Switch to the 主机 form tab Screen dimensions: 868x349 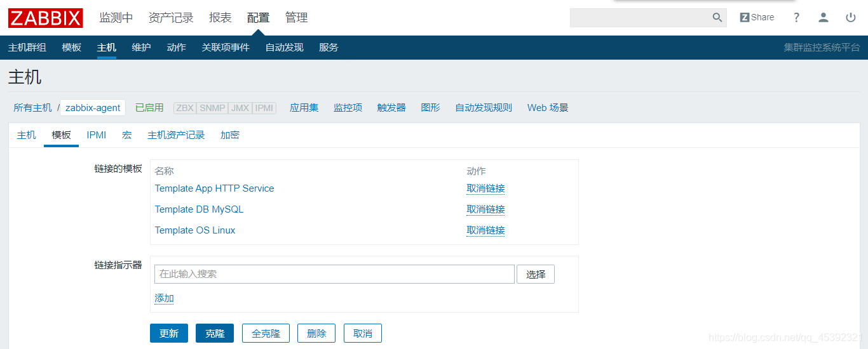click(27, 135)
